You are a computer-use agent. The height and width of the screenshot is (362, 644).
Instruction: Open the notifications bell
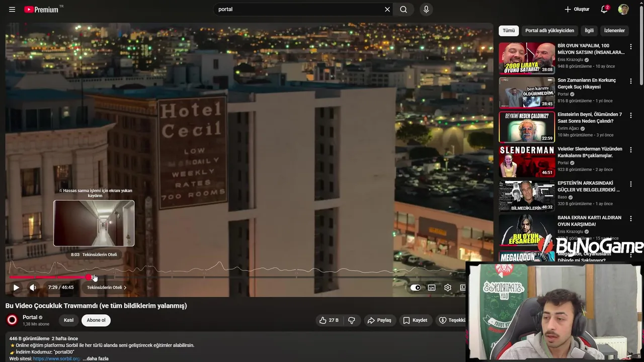(x=604, y=9)
